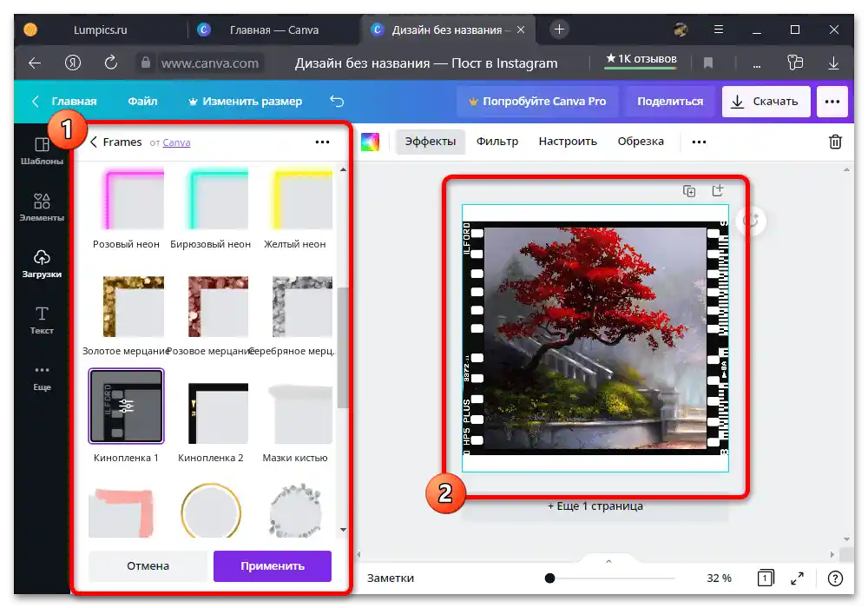Click the frames list scrollbar
This screenshot has height=608, width=868.
pyautogui.click(x=343, y=348)
